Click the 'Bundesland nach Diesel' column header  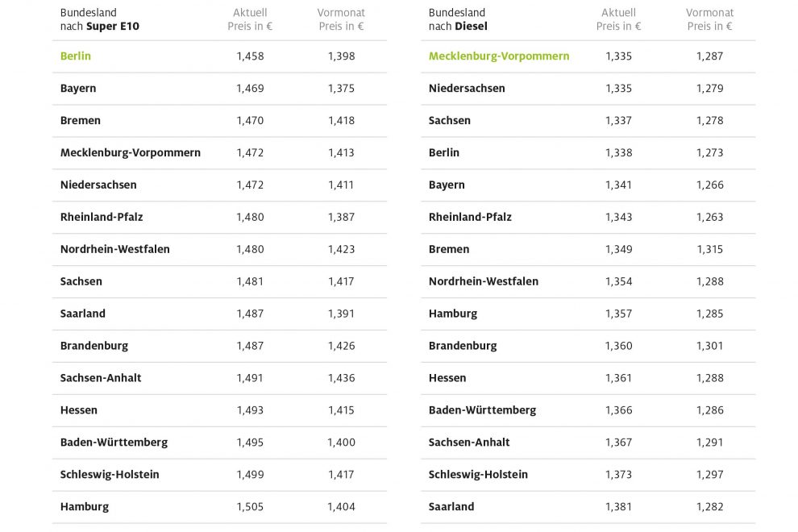[x=458, y=19]
